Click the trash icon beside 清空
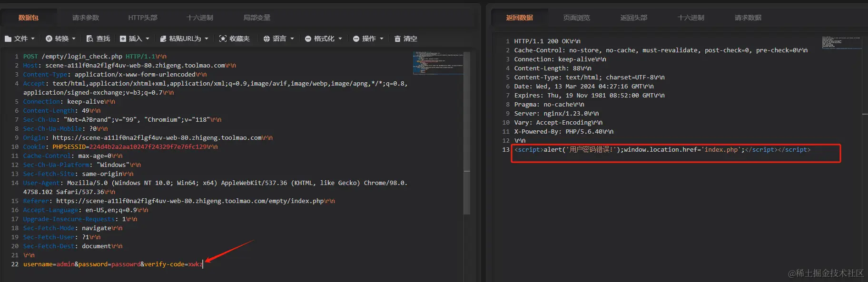The width and height of the screenshot is (868, 282). click(397, 39)
